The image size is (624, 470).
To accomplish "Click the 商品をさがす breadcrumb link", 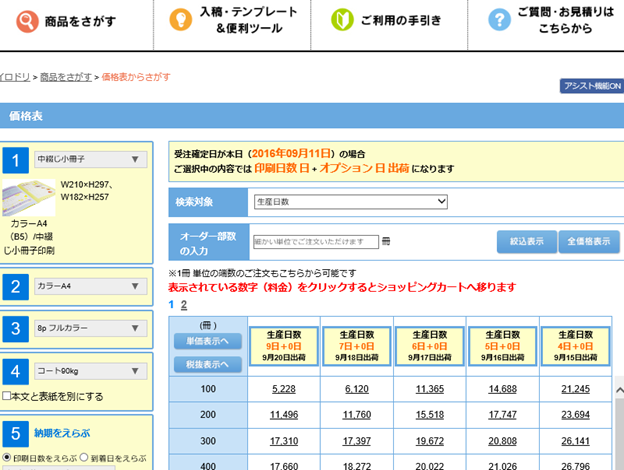I will [68, 77].
